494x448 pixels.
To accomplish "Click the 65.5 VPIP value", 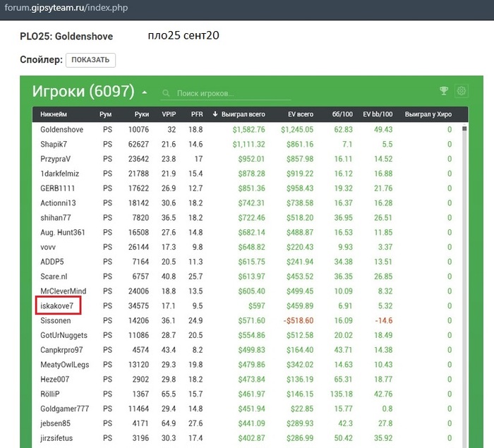I will coord(169,394).
